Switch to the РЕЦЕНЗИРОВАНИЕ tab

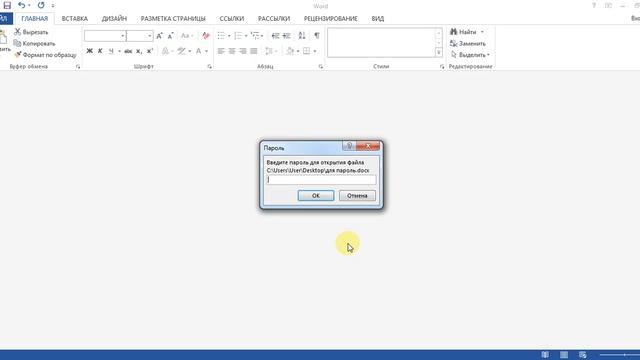331,18
